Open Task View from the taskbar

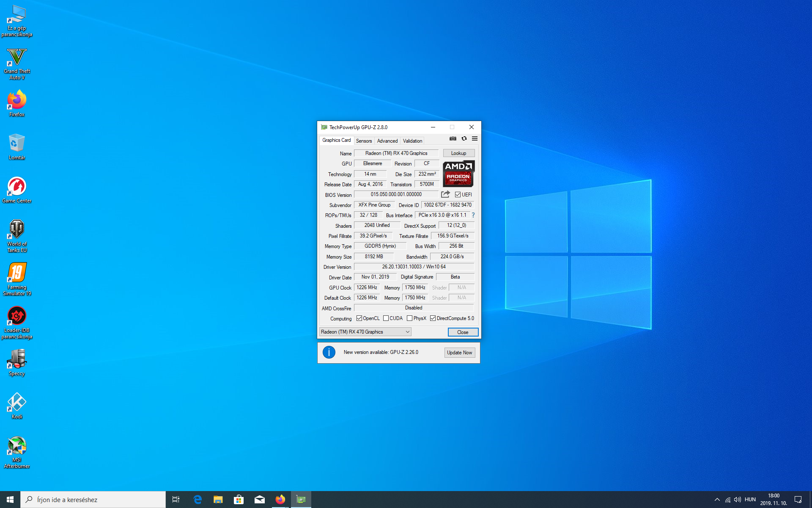point(176,500)
